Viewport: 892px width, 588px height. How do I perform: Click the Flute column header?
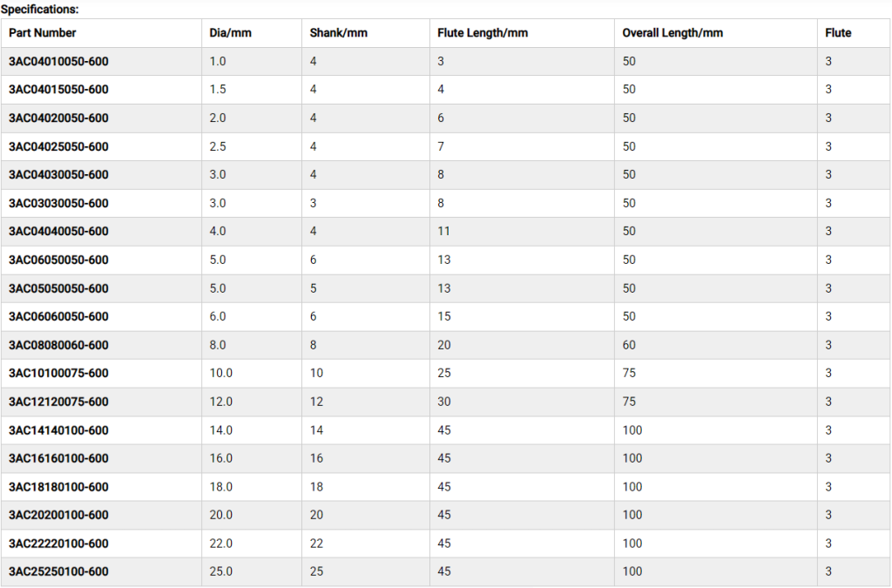point(838,33)
